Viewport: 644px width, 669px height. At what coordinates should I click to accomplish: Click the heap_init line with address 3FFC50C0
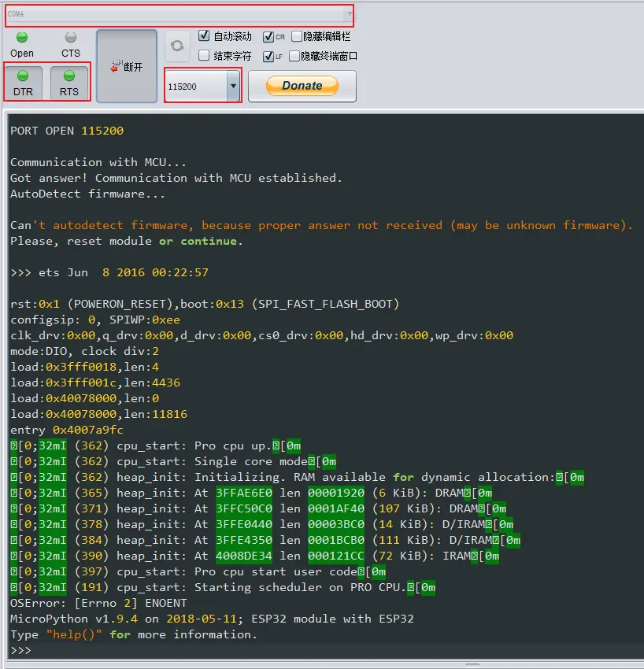(259, 509)
